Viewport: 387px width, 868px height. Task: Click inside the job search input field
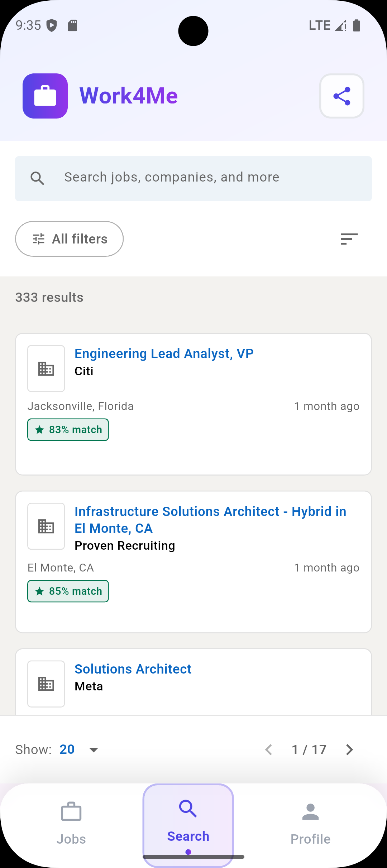pyautogui.click(x=193, y=178)
